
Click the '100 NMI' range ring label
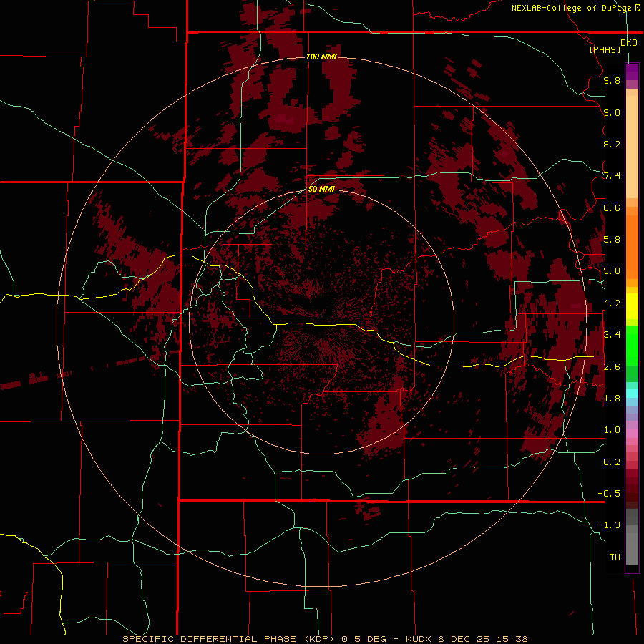[321, 57]
